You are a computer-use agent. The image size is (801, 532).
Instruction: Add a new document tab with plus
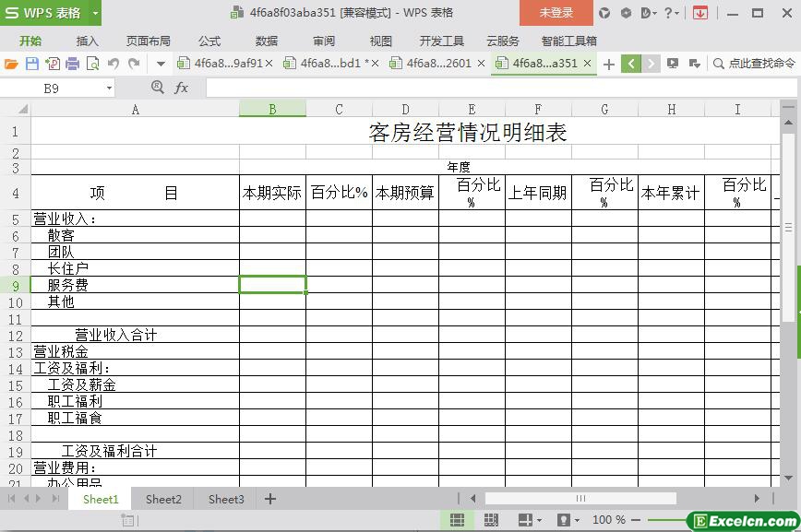[x=608, y=65]
